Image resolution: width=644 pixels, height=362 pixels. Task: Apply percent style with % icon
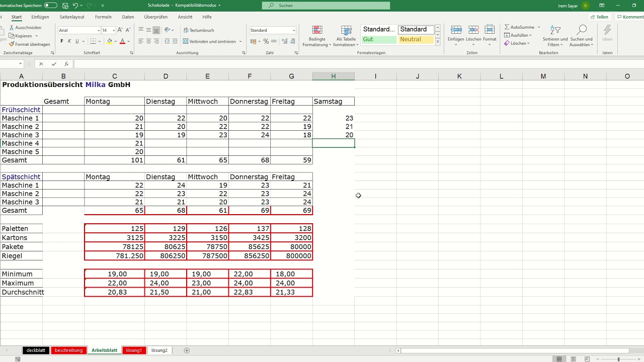pyautogui.click(x=266, y=41)
